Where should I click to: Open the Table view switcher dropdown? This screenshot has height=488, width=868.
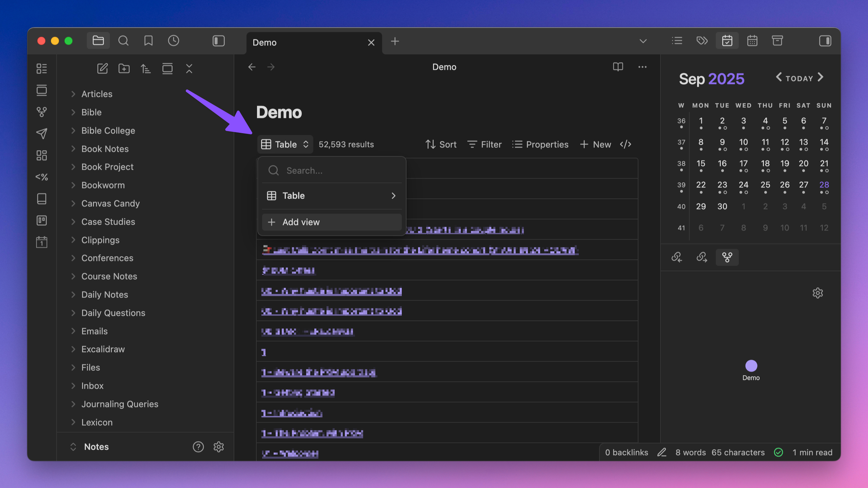click(285, 144)
